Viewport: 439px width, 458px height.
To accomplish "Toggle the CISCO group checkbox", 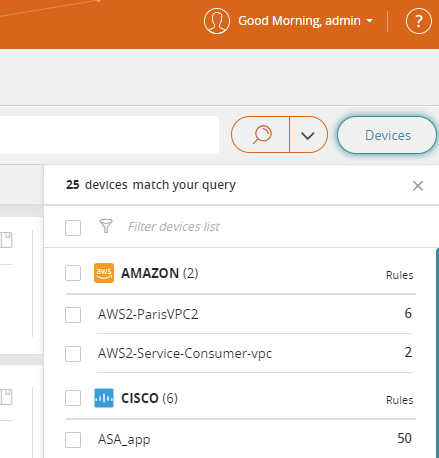I will (x=73, y=398).
